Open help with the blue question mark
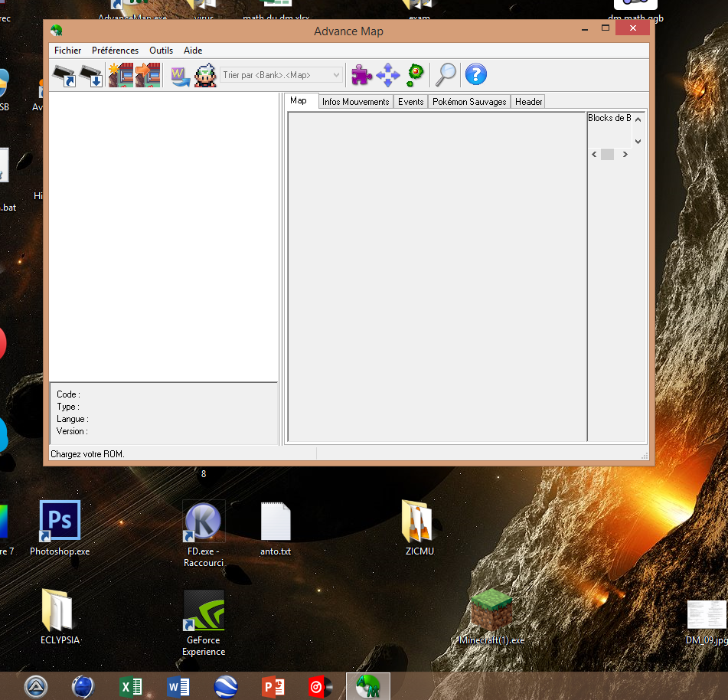Viewport: 728px width, 700px height. click(475, 75)
